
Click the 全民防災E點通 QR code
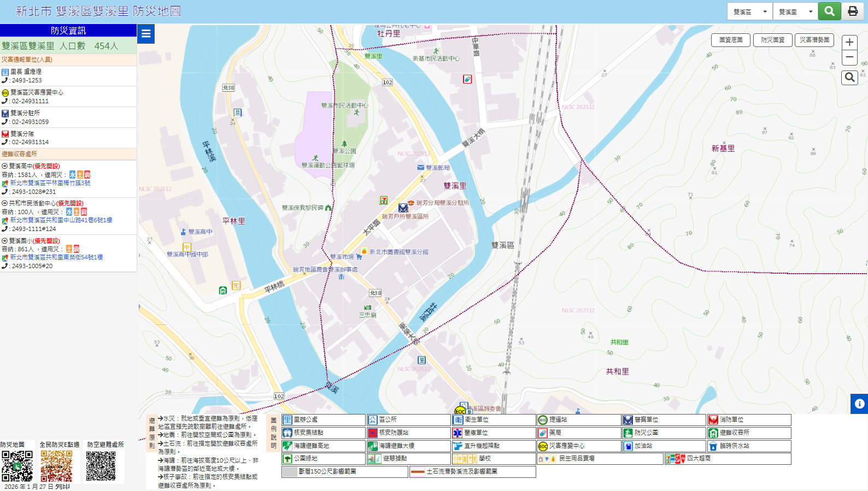tap(56, 466)
